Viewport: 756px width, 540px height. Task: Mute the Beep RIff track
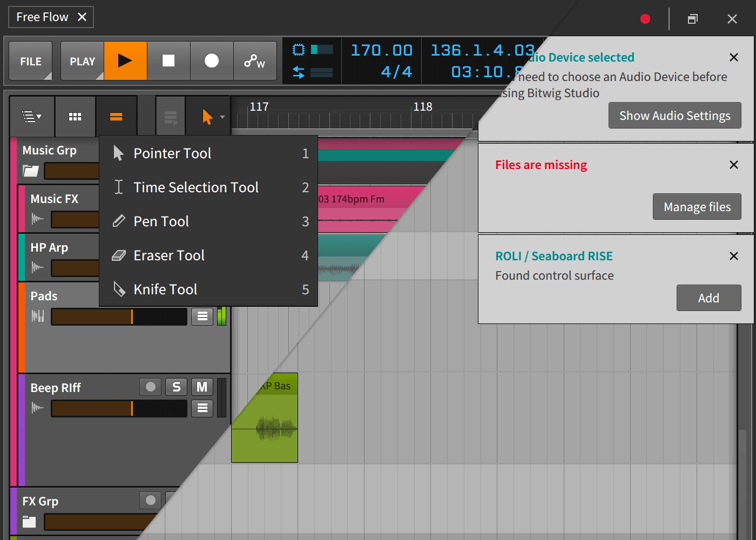pos(202,387)
